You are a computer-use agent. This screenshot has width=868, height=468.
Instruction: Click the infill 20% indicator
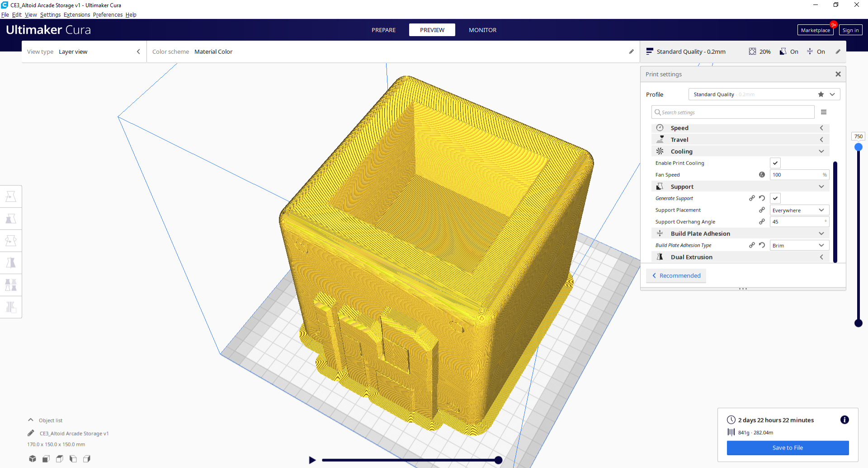tap(759, 51)
